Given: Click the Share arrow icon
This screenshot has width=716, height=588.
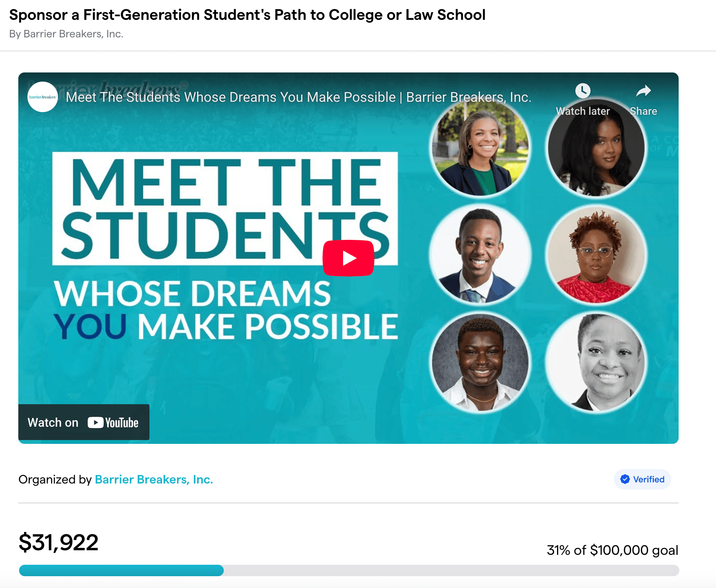Looking at the screenshot, I should (x=643, y=91).
